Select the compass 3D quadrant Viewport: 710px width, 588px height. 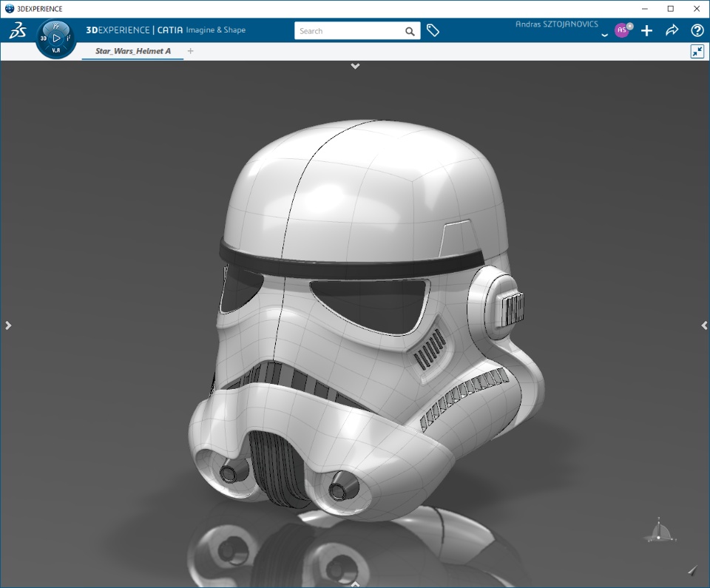click(44, 38)
